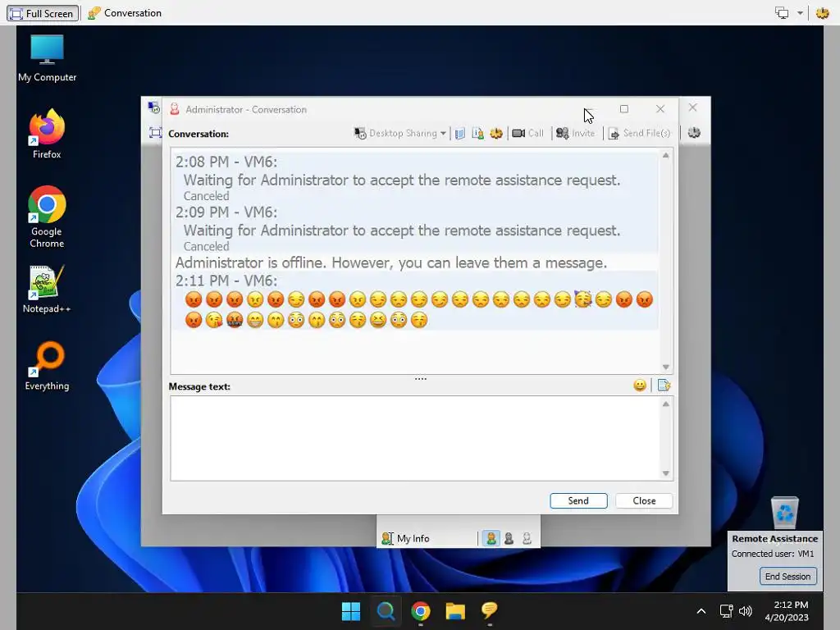The height and width of the screenshot is (630, 840).
Task: Click the kissing heart emoji in the second row
Action: point(214,320)
